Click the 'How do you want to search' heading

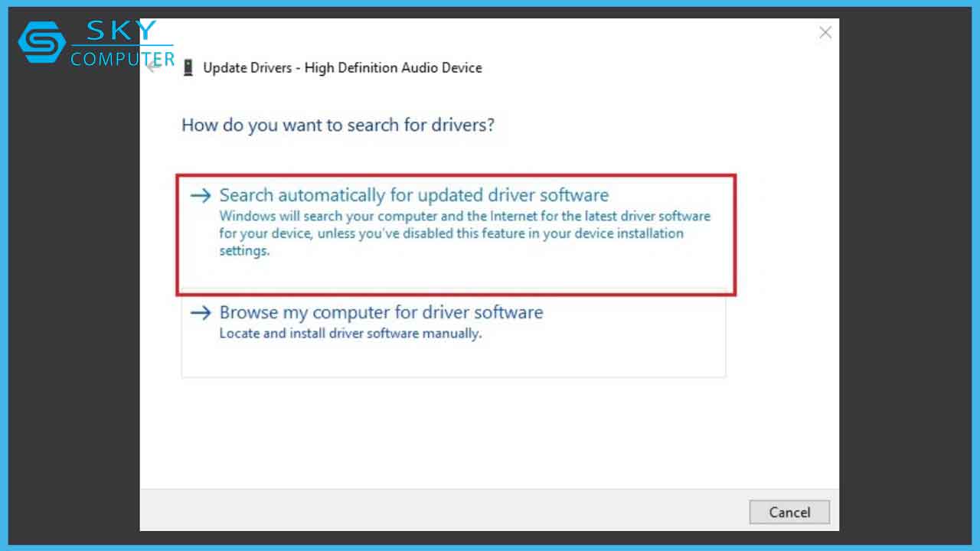[338, 125]
